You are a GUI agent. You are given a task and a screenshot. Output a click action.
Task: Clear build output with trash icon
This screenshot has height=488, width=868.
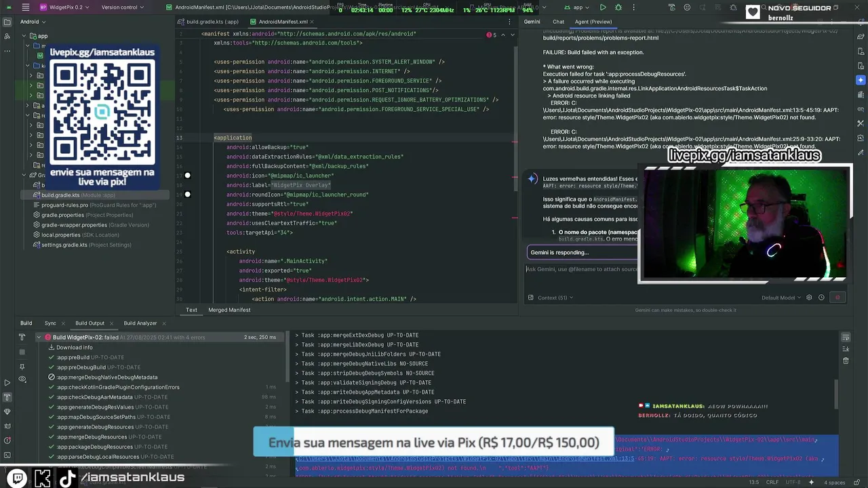(x=846, y=361)
